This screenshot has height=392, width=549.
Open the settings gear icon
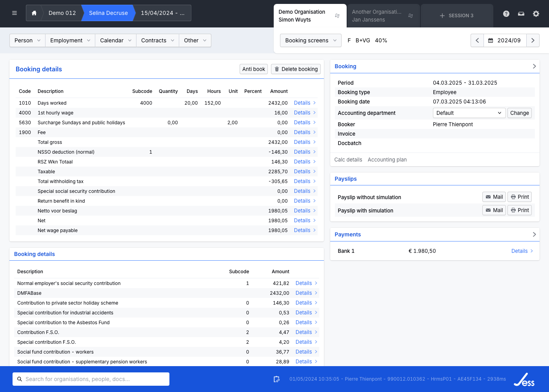pyautogui.click(x=536, y=14)
